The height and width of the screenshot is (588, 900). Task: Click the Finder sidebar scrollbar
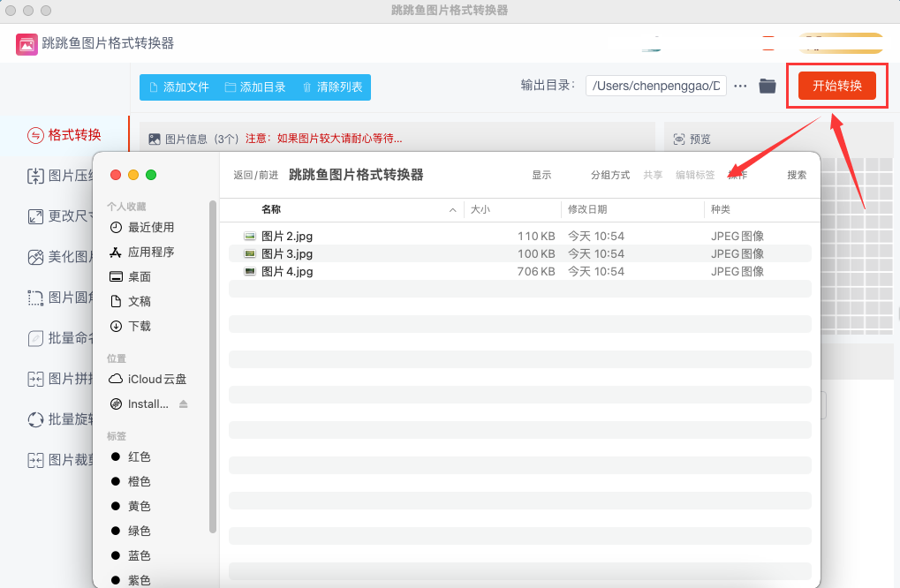point(213,367)
